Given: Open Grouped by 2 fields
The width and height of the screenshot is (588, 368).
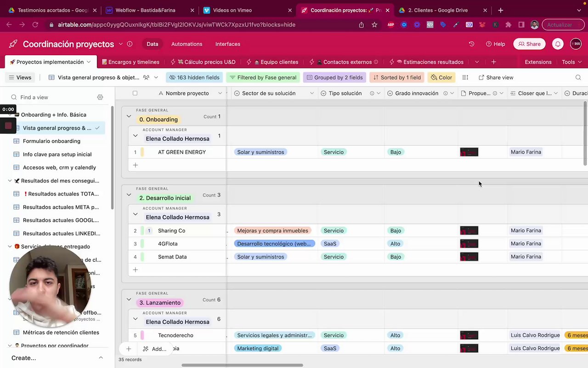Looking at the screenshot, I should [x=334, y=78].
